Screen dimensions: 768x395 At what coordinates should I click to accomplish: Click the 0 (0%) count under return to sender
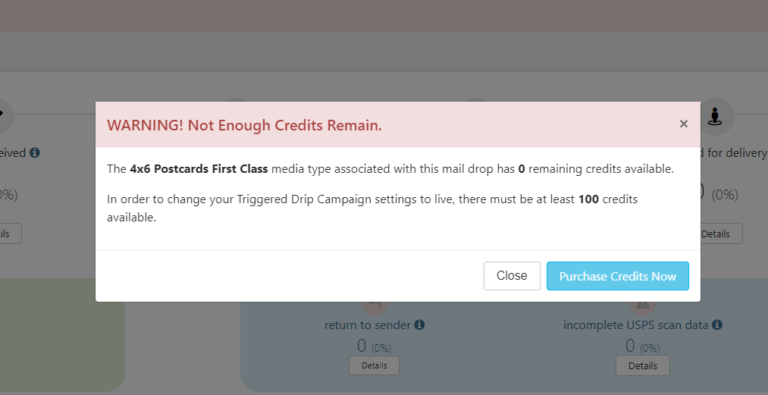click(x=374, y=346)
